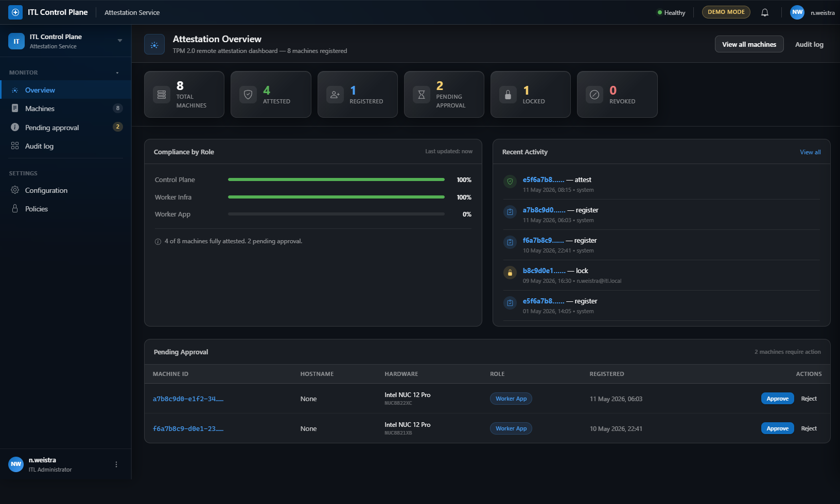Open the Overview page
The image size is (840, 504).
point(66,90)
